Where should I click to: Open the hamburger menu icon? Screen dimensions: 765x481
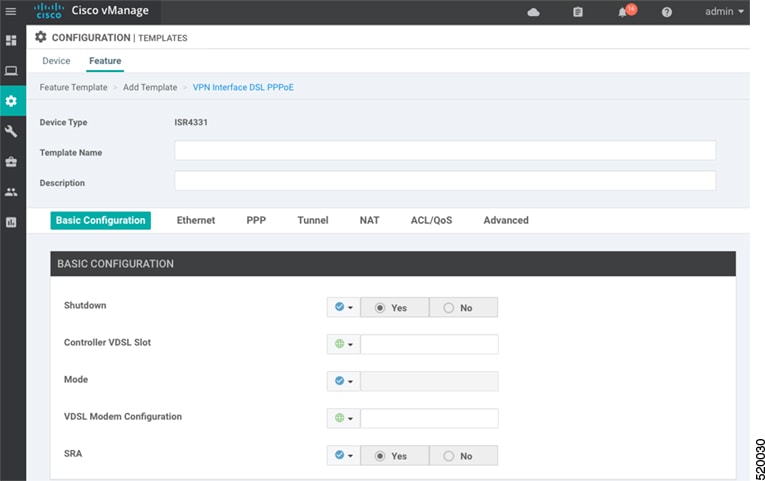pos(11,11)
